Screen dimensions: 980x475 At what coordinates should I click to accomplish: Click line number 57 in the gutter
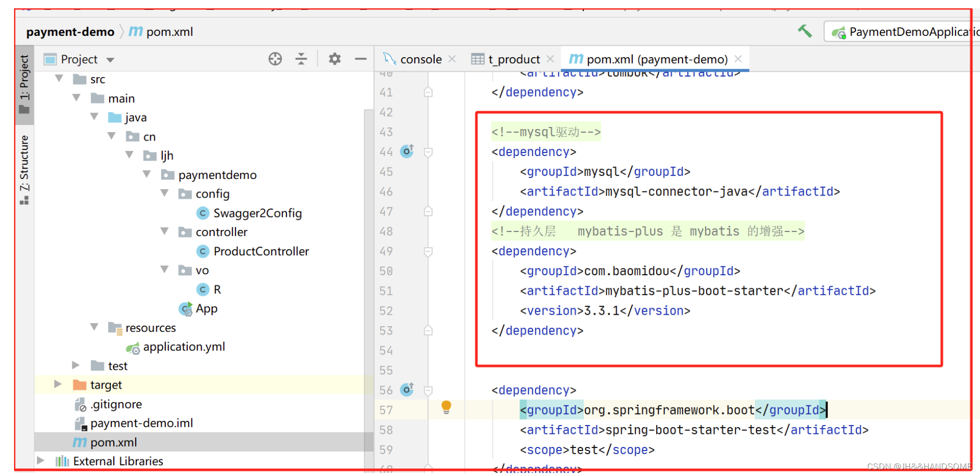(386, 410)
